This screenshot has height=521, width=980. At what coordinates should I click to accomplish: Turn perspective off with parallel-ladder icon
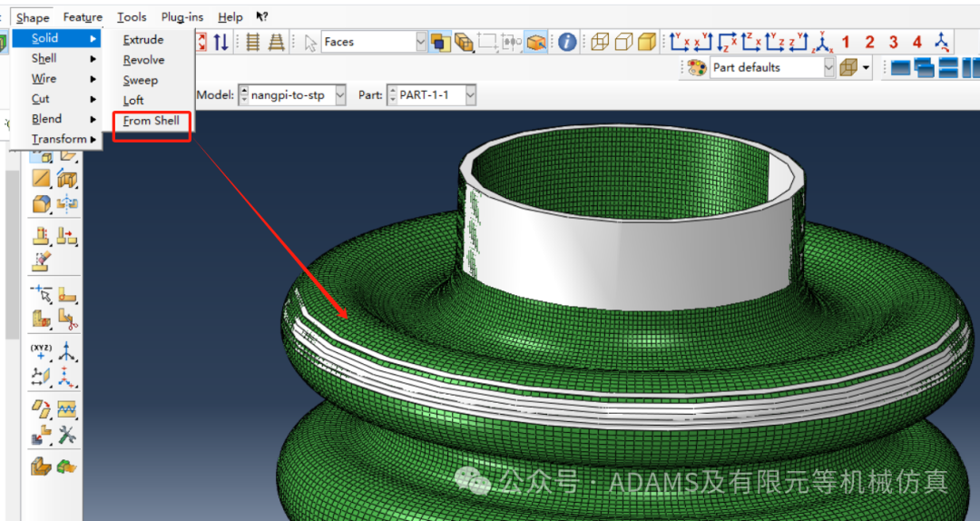(252, 42)
